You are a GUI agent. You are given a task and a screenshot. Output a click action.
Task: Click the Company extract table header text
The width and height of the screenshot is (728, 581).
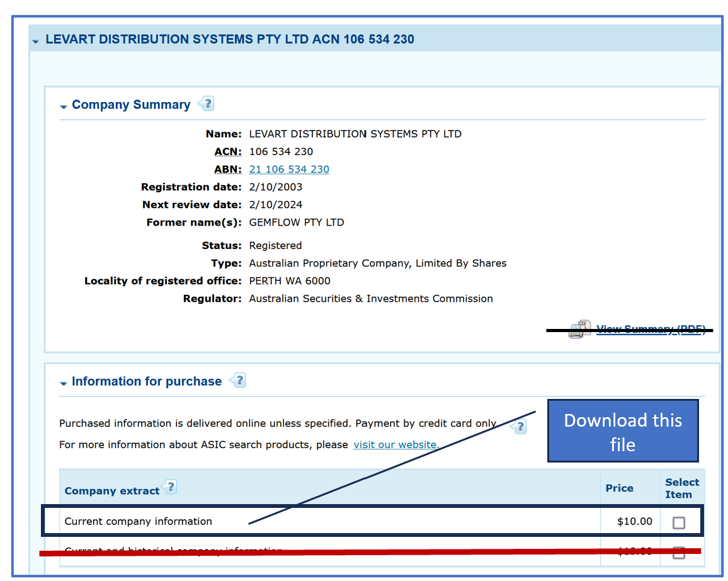[x=111, y=492]
